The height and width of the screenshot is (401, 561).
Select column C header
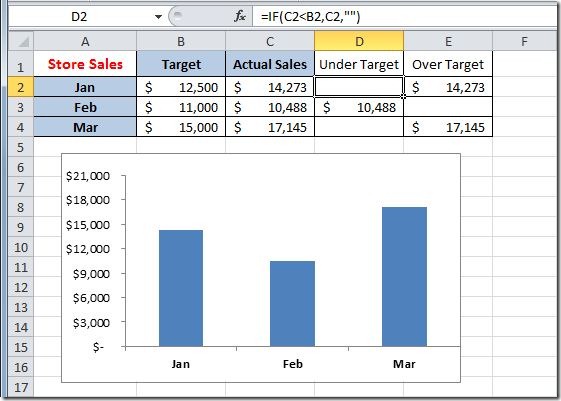click(270, 41)
